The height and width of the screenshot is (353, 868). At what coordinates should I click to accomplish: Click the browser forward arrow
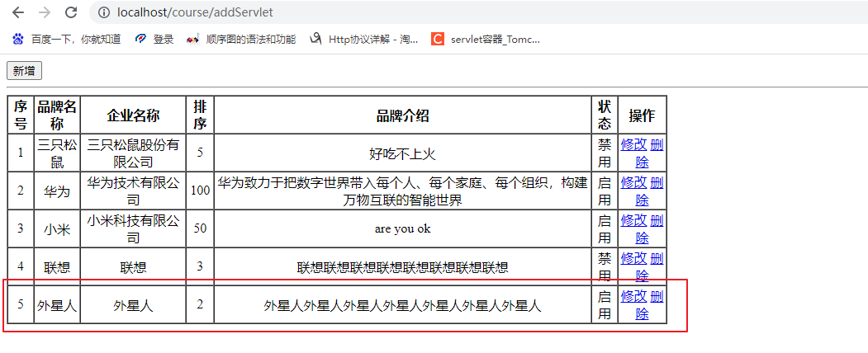pos(45,12)
